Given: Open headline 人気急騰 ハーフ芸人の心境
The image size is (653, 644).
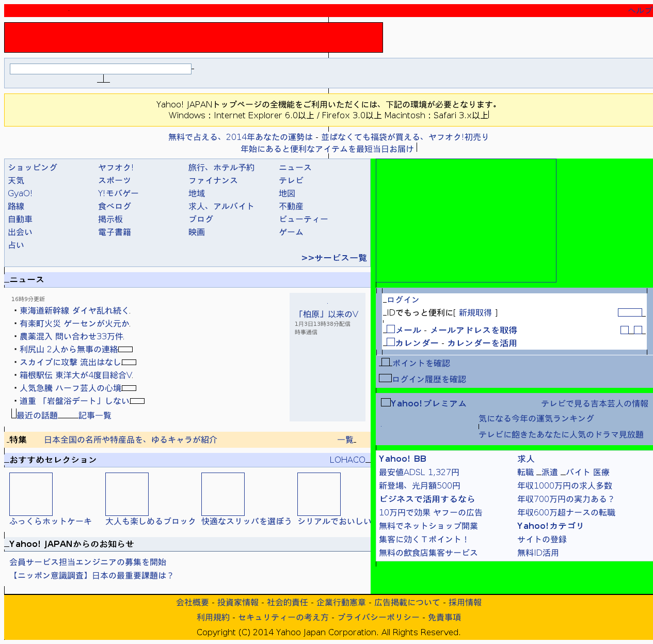Looking at the screenshot, I should [x=70, y=388].
